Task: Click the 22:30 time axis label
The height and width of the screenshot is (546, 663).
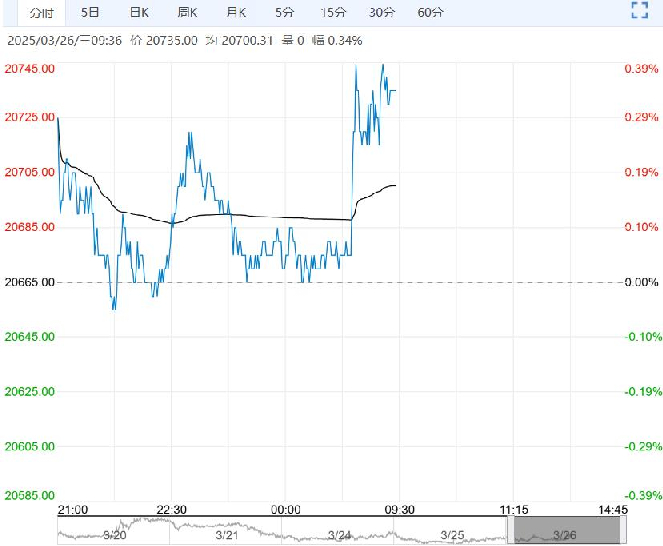Action: pos(171,510)
